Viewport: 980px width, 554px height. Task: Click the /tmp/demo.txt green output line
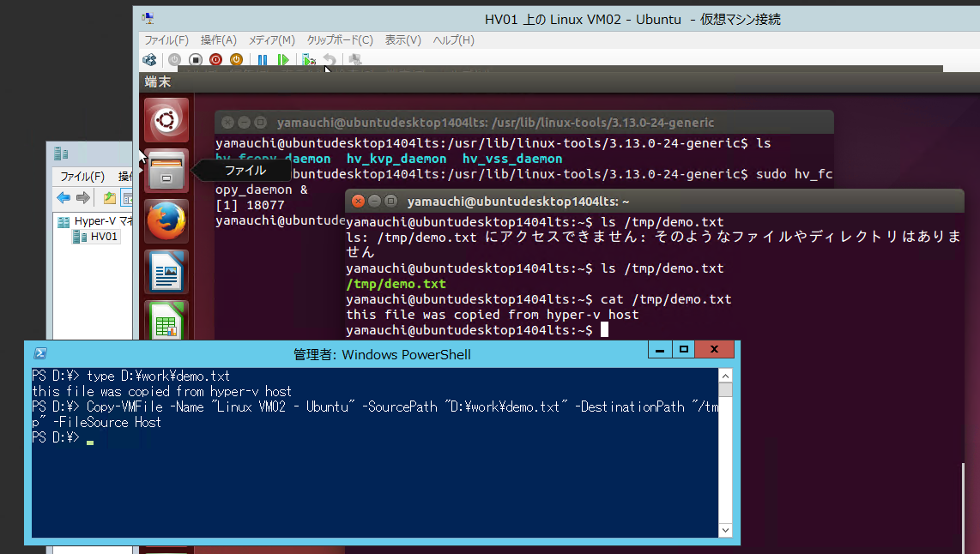(396, 284)
